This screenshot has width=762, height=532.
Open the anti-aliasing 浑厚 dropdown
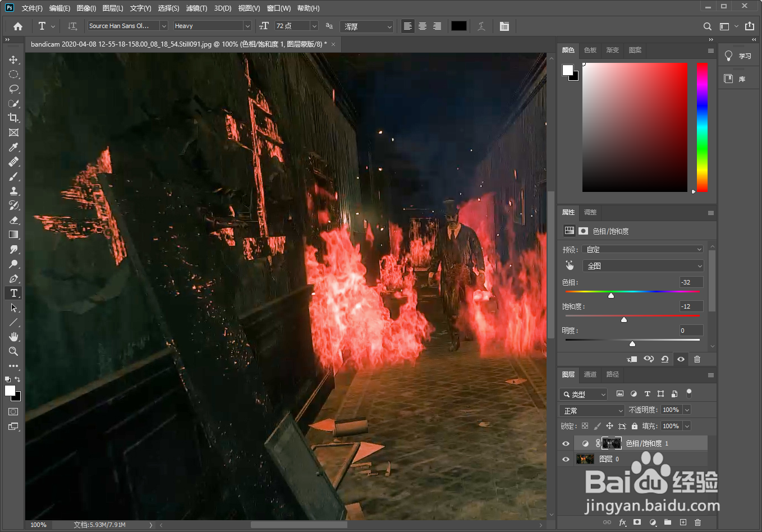(x=366, y=26)
